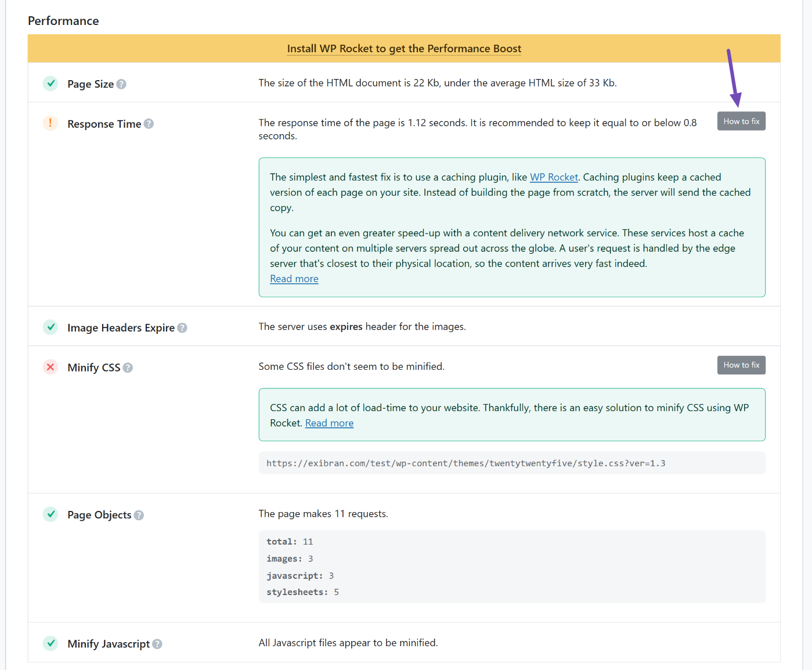The image size is (812, 670).
Task: Open Read more in the Minify CSS tip
Action: 329,423
